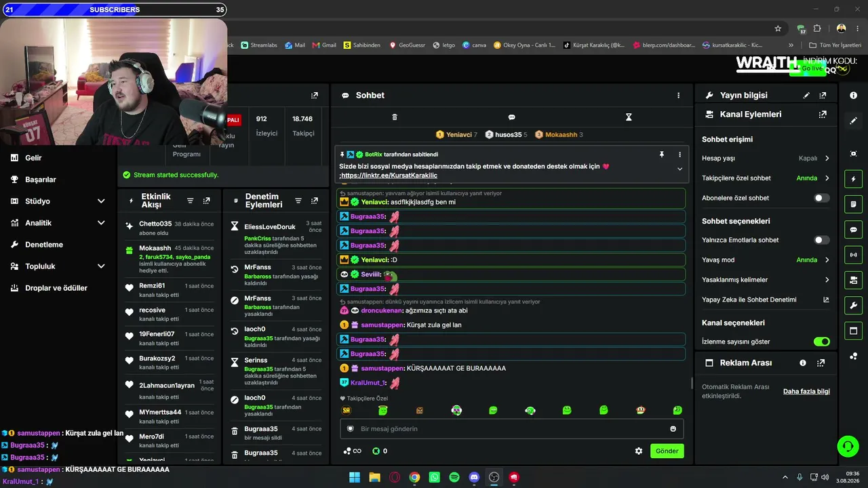Open Denetleme in the sidebar
Screen dimensions: 868x488
tap(44, 245)
